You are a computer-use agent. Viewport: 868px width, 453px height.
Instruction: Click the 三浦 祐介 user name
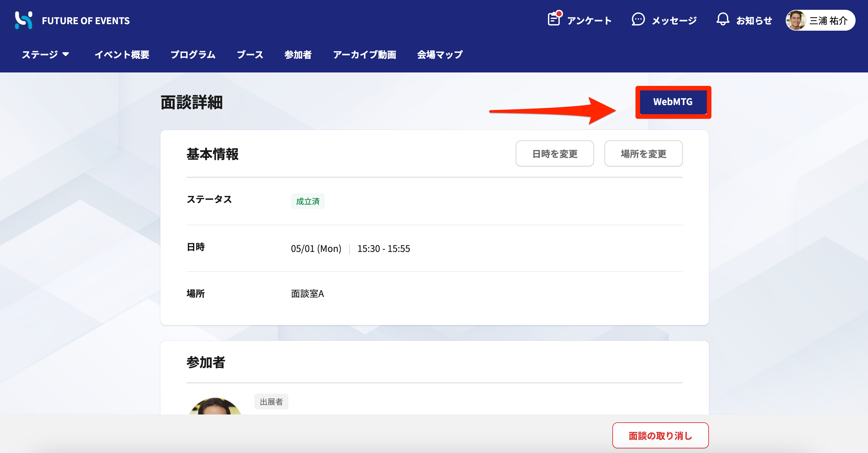point(828,21)
